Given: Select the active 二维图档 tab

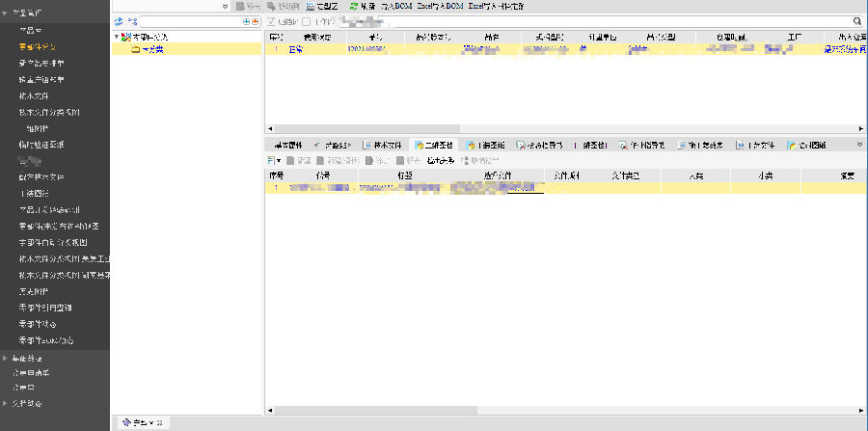Looking at the screenshot, I should pos(433,145).
